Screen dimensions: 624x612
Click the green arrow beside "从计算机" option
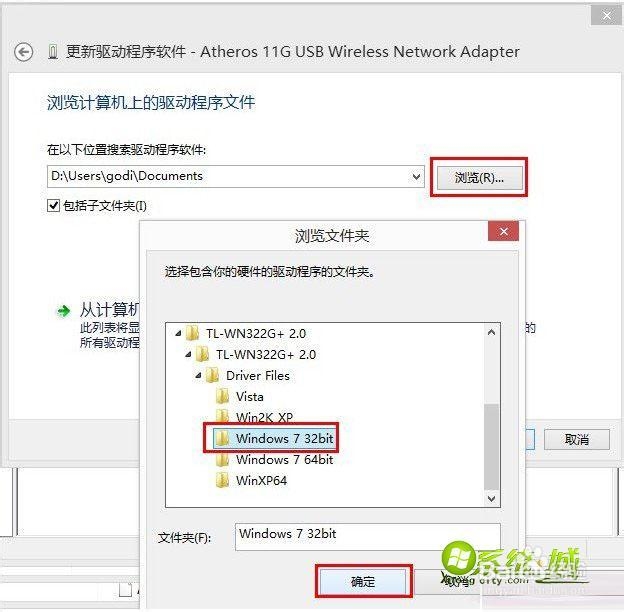(63, 311)
